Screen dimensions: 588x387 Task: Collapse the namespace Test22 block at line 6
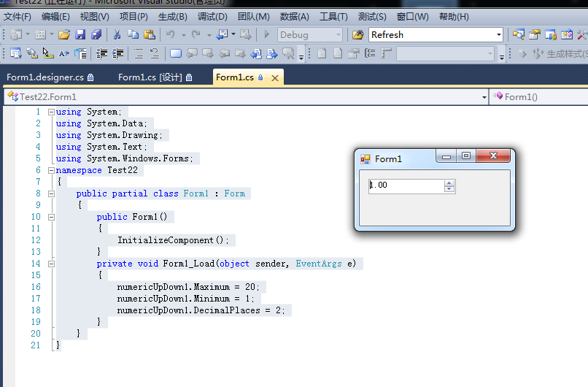point(51,170)
